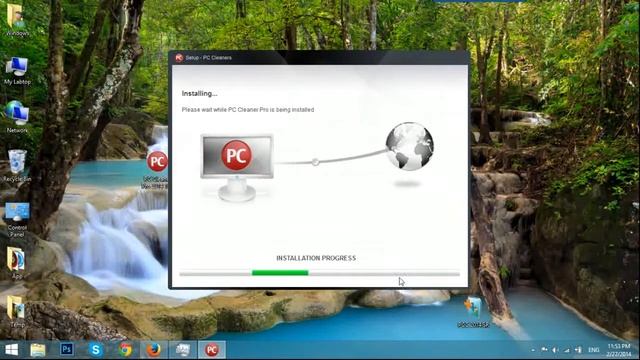Open the App folder desktop icon
Viewport: 640px width, 360px height.
click(16, 262)
